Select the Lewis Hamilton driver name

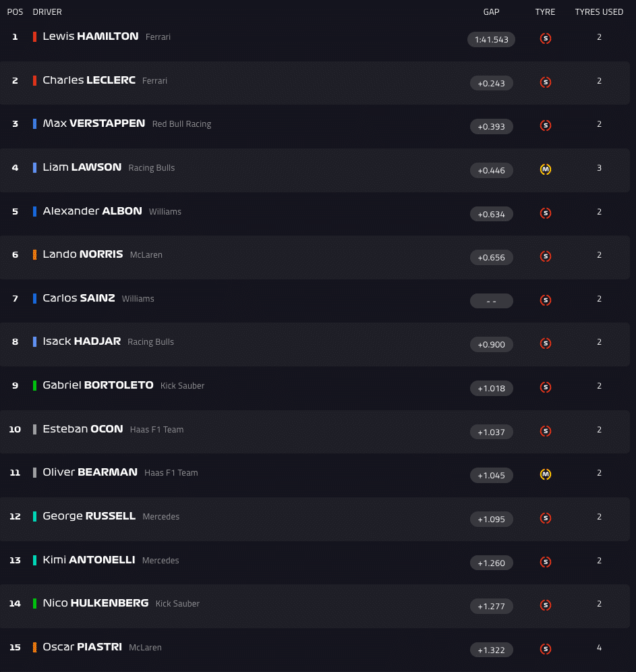click(90, 36)
